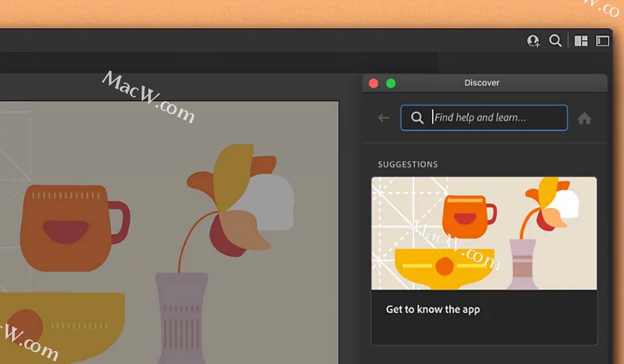Click the Discover panel home icon
Viewport: 624px width, 364px height.
(584, 118)
